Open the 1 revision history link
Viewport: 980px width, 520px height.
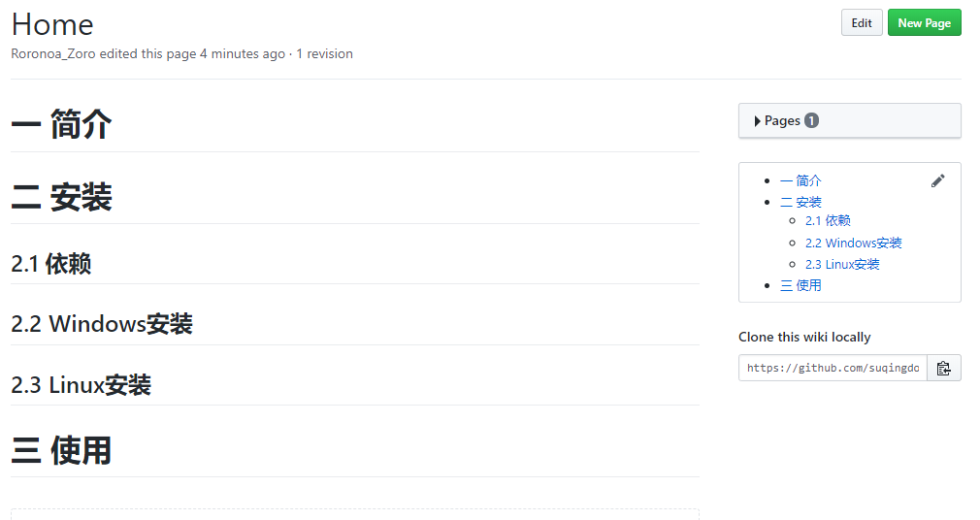click(x=324, y=54)
